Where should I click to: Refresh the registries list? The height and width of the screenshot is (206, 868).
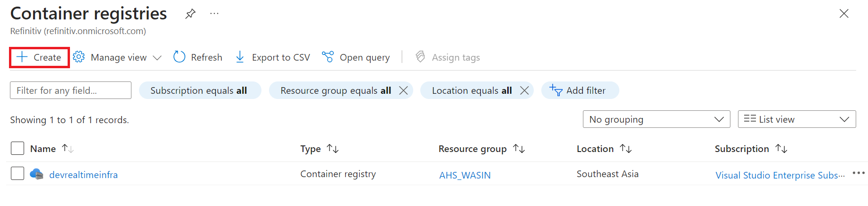(198, 57)
